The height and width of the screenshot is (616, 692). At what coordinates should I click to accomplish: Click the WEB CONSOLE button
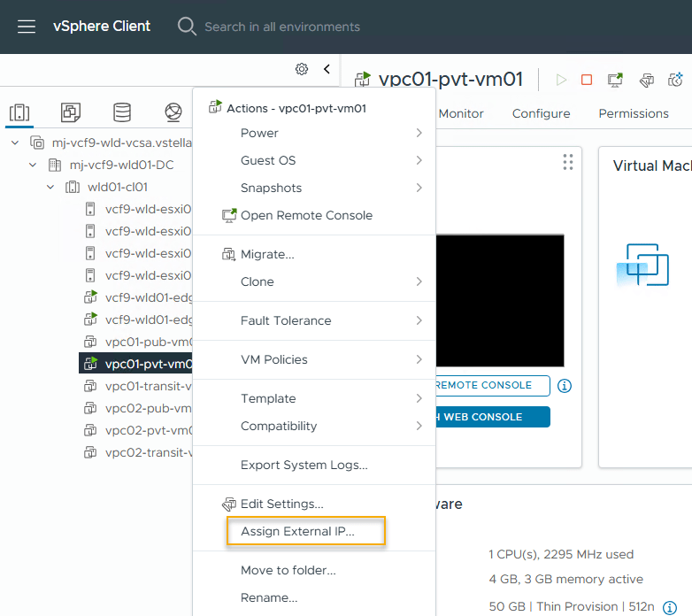(x=493, y=417)
